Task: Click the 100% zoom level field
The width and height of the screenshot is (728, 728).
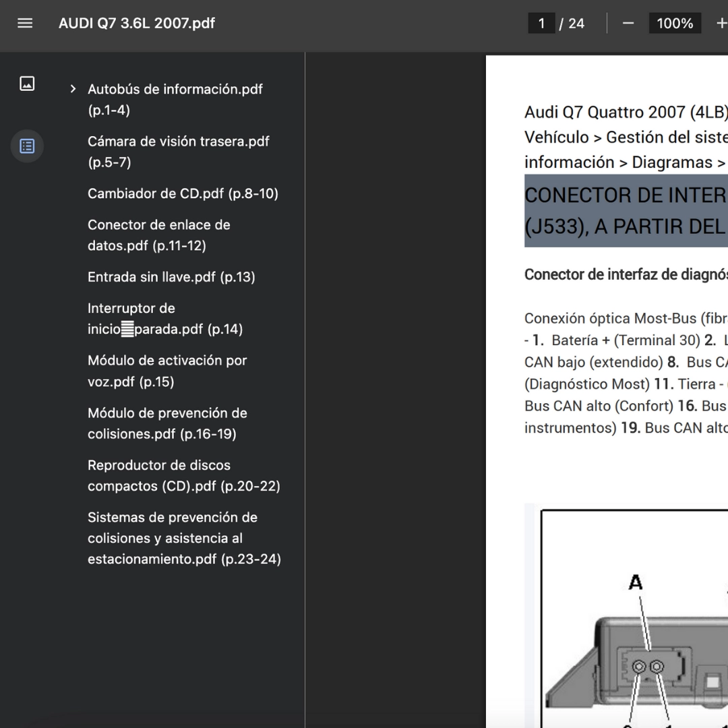Action: tap(675, 23)
